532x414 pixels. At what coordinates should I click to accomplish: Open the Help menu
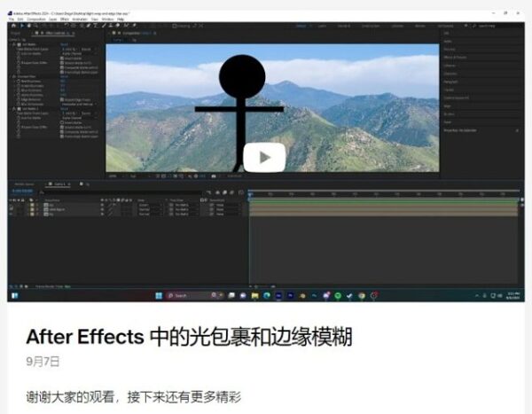coord(121,20)
